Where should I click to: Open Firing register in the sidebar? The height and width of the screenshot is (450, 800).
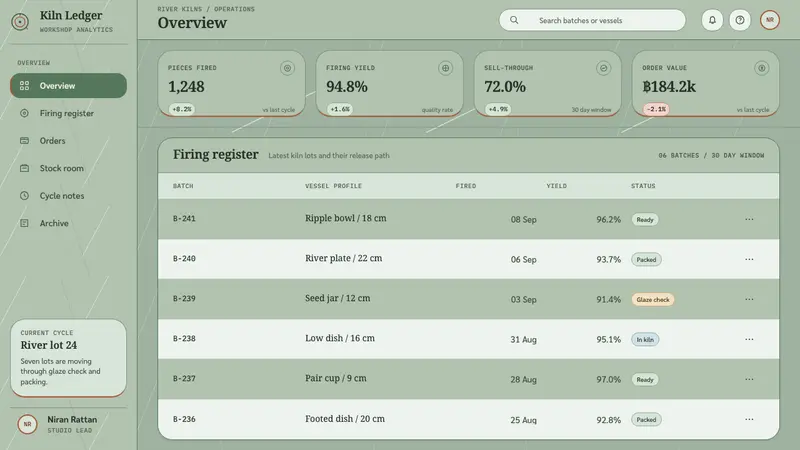click(x=68, y=113)
